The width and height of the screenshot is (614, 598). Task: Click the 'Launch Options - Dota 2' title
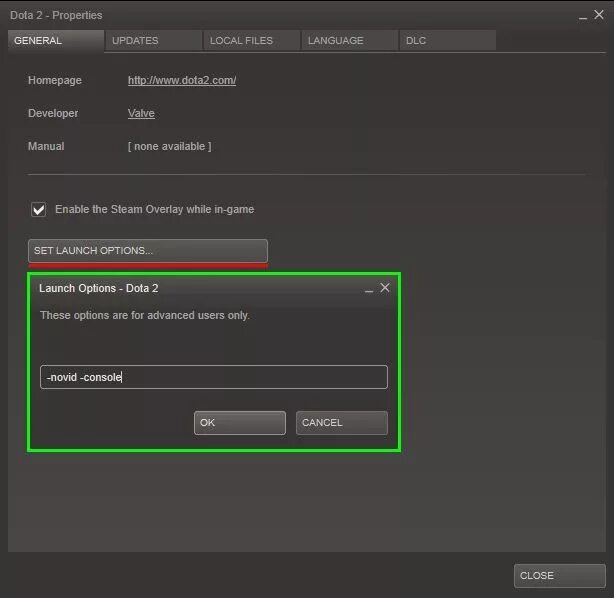click(99, 288)
